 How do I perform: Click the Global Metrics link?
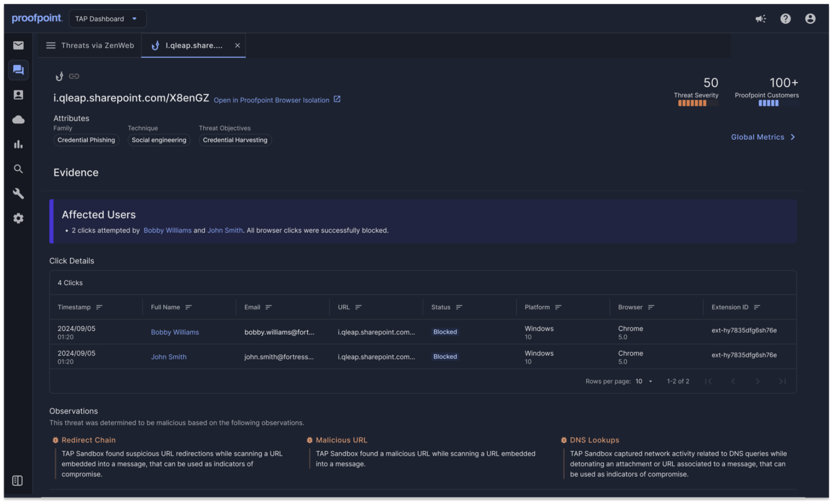[758, 137]
